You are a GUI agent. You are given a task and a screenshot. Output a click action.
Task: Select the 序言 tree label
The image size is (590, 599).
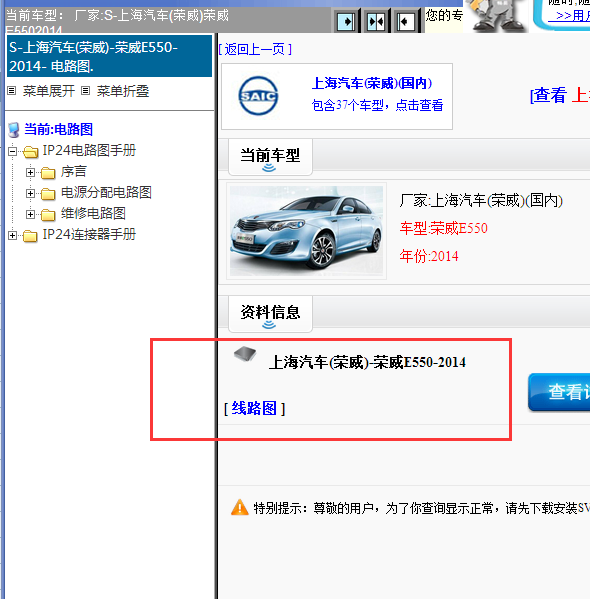(x=73, y=171)
